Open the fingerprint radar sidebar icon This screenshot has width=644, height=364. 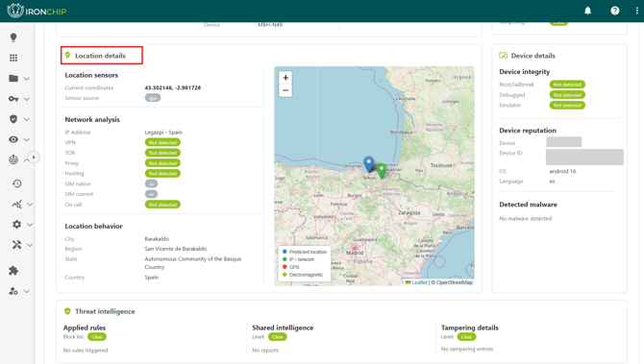point(13,159)
